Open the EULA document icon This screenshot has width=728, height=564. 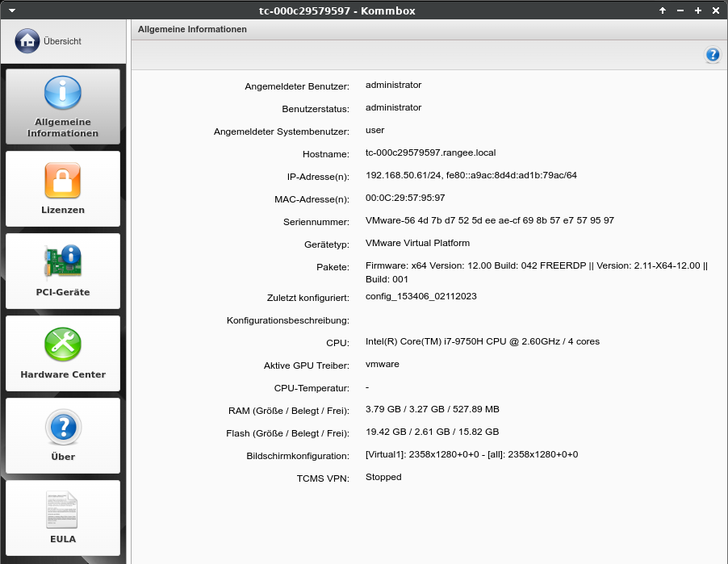pyautogui.click(x=62, y=510)
